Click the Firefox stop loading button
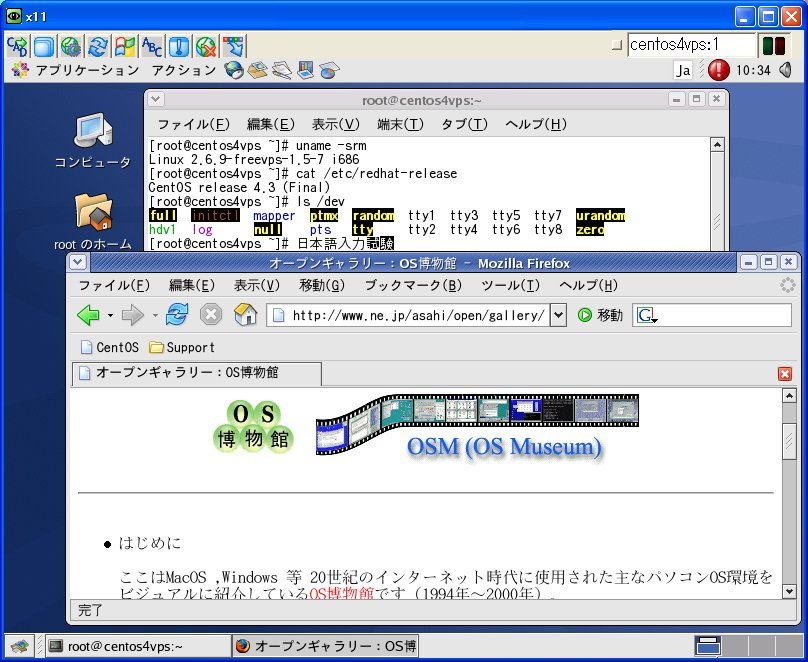Image resolution: width=808 pixels, height=662 pixels. 211,314
